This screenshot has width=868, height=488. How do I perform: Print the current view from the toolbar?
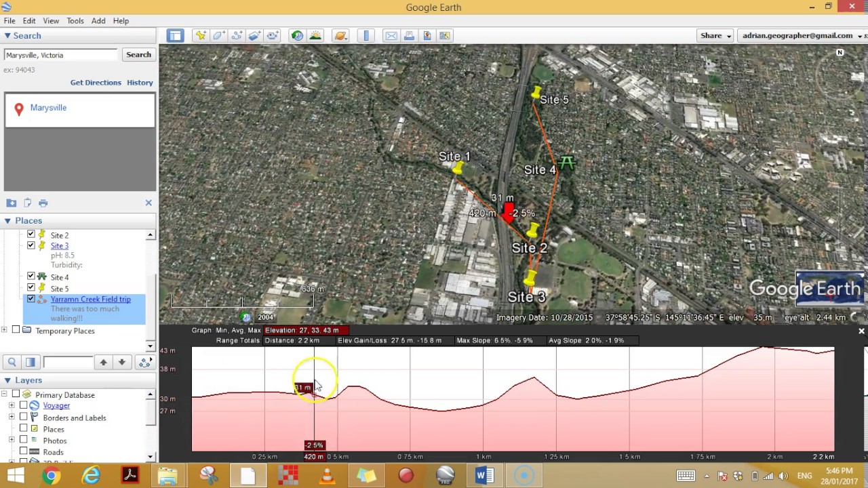pyautogui.click(x=409, y=36)
